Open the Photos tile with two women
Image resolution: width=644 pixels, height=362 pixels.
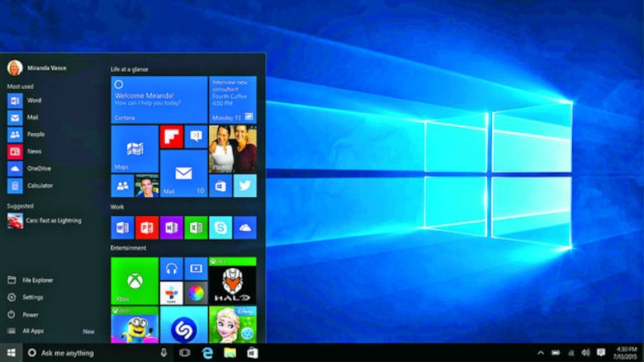tap(233, 148)
